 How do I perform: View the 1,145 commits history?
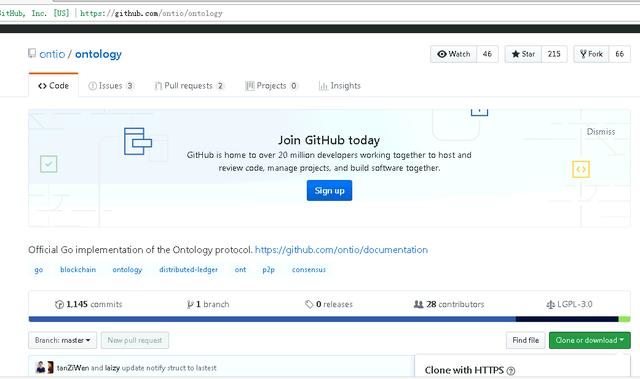pos(89,304)
